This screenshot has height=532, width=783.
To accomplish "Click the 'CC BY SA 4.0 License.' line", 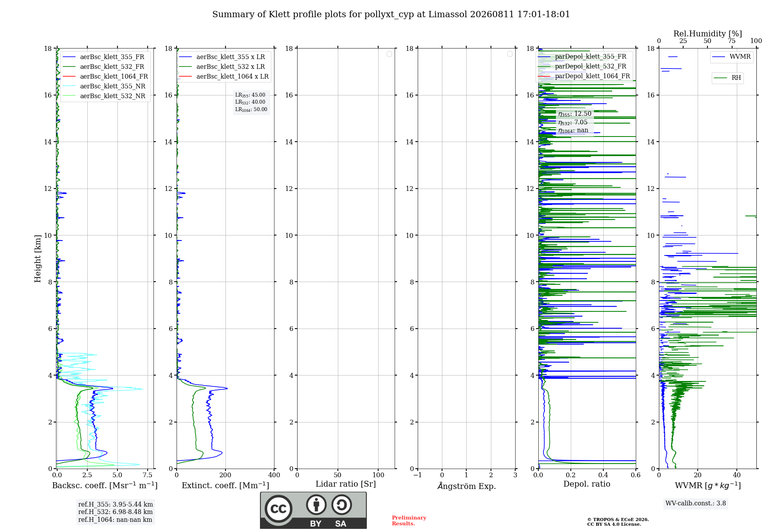I will tap(614, 524).
